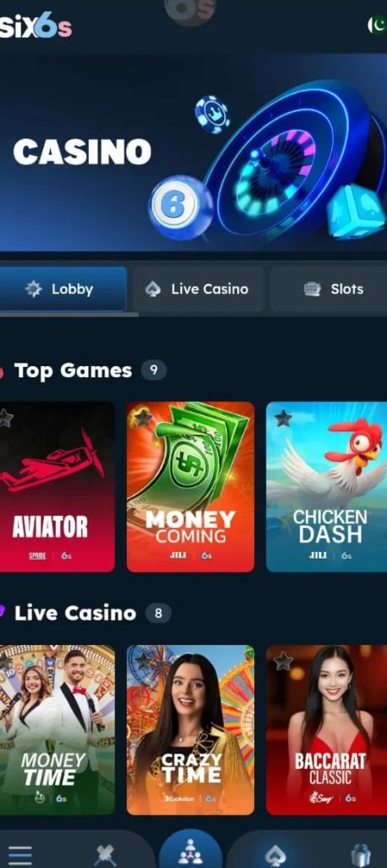Viewport: 387px width, 868px height.
Task: Click the tab strip scroll indicator bar
Action: tap(69, 314)
